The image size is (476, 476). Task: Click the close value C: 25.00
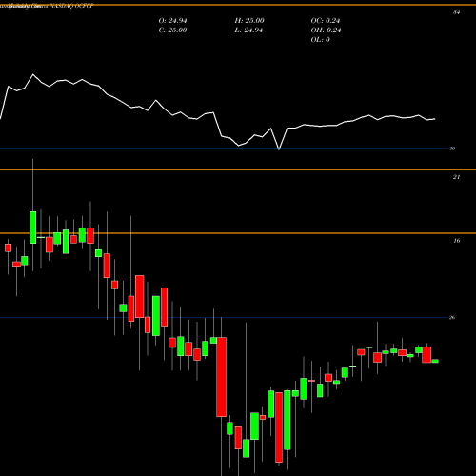[x=172, y=30]
